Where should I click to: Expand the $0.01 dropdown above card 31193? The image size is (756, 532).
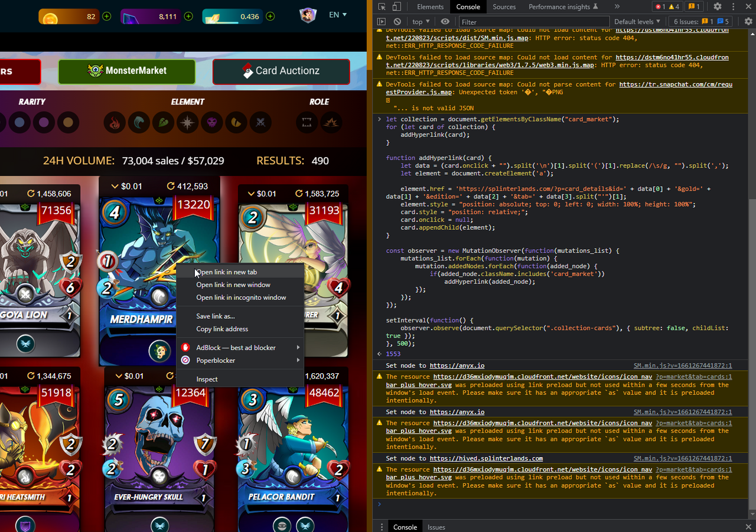pyautogui.click(x=262, y=194)
